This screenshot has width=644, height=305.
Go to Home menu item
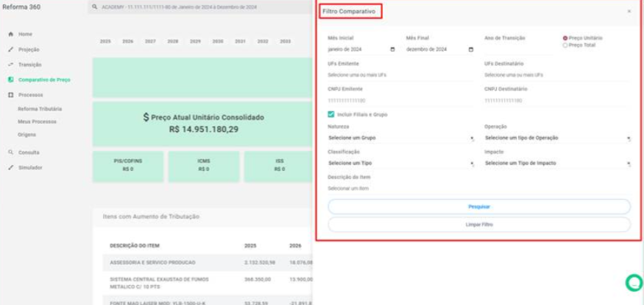(x=25, y=34)
